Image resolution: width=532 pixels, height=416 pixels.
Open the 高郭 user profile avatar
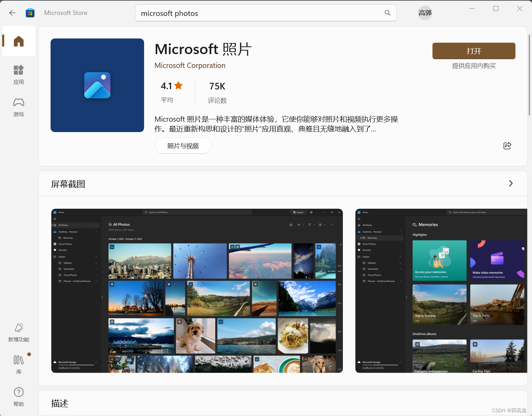pyautogui.click(x=425, y=13)
